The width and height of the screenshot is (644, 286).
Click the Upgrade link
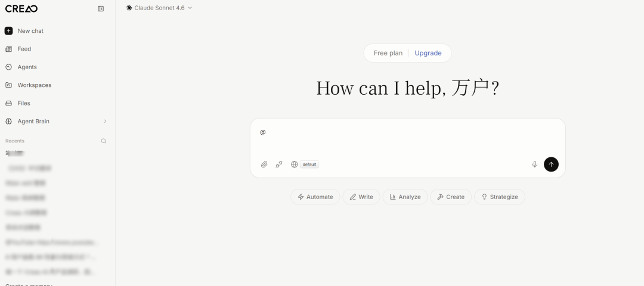pos(428,53)
